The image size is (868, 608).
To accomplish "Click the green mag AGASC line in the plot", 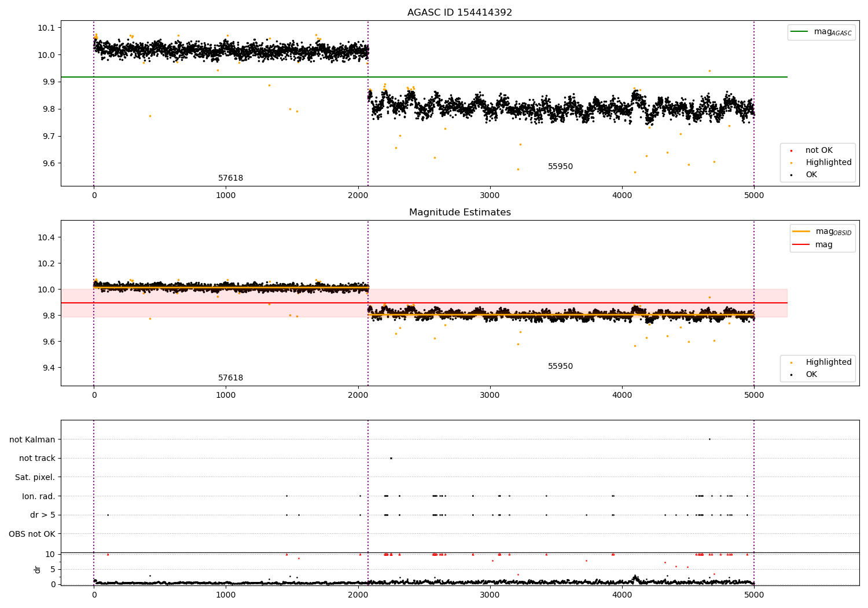I will [x=424, y=77].
